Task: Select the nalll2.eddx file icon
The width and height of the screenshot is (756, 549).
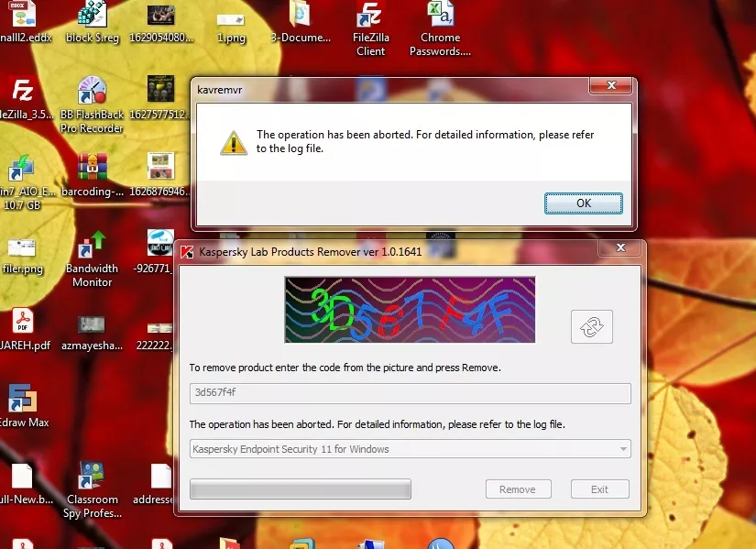Action: click(x=24, y=22)
